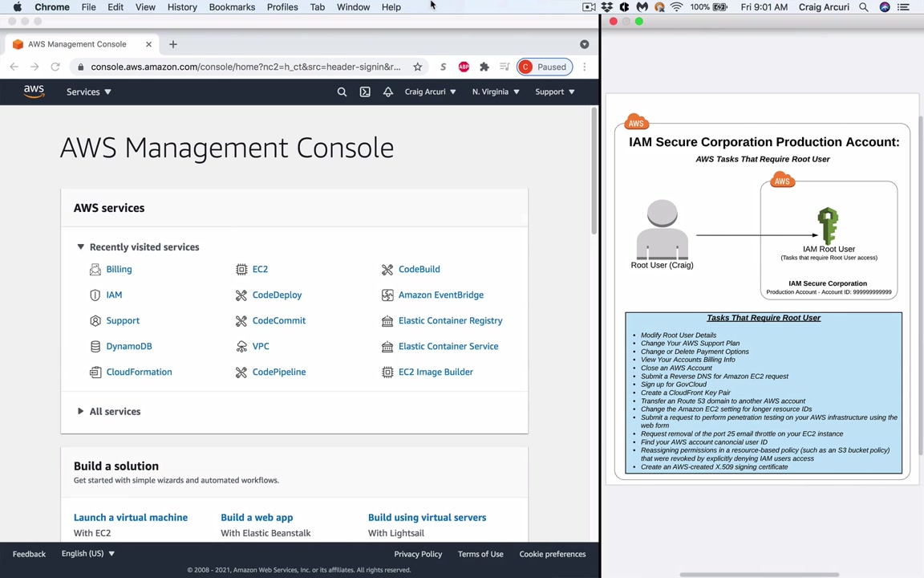Click the Launch a virtual machine link
The height and width of the screenshot is (578, 924).
click(x=131, y=518)
